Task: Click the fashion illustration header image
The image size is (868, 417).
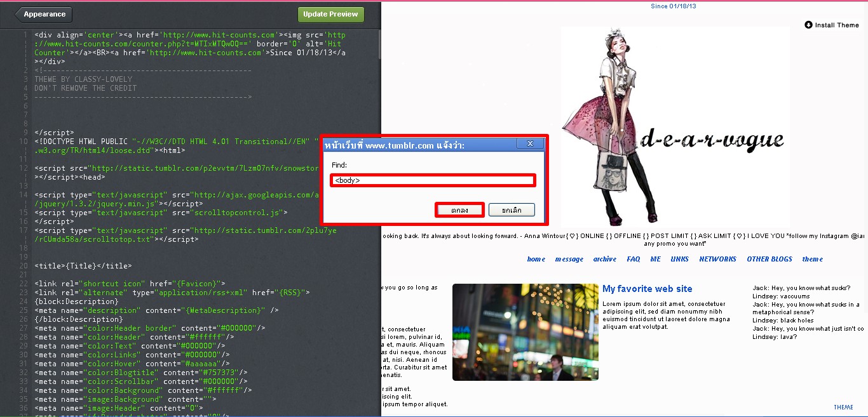Action: click(675, 127)
